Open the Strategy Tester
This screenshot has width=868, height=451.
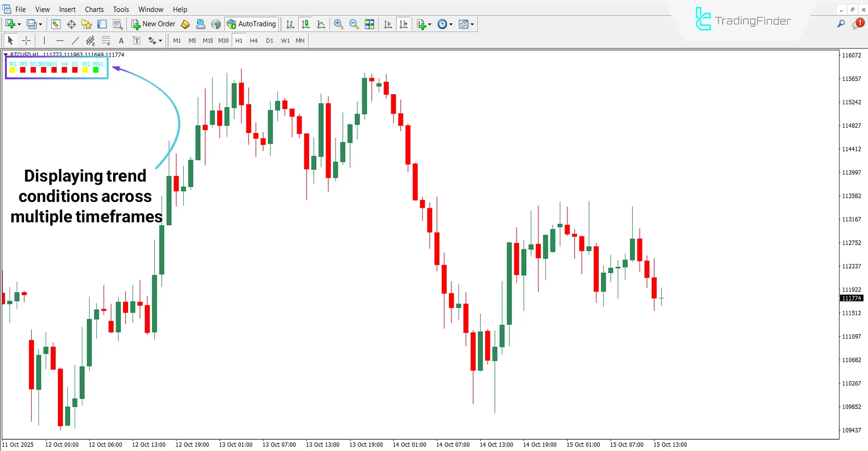pos(118,24)
